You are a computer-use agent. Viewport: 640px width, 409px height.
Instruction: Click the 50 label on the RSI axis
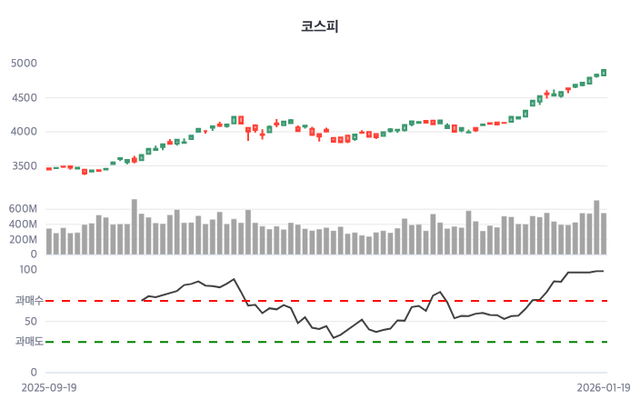tap(31, 322)
